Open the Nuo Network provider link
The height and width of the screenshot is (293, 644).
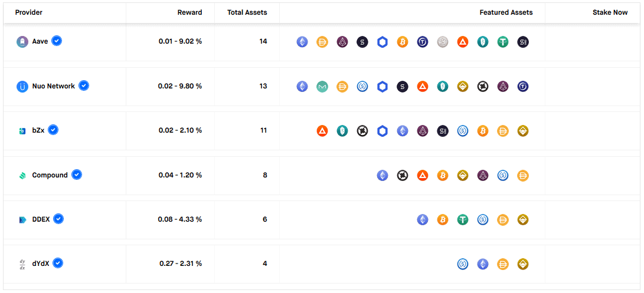coord(53,86)
